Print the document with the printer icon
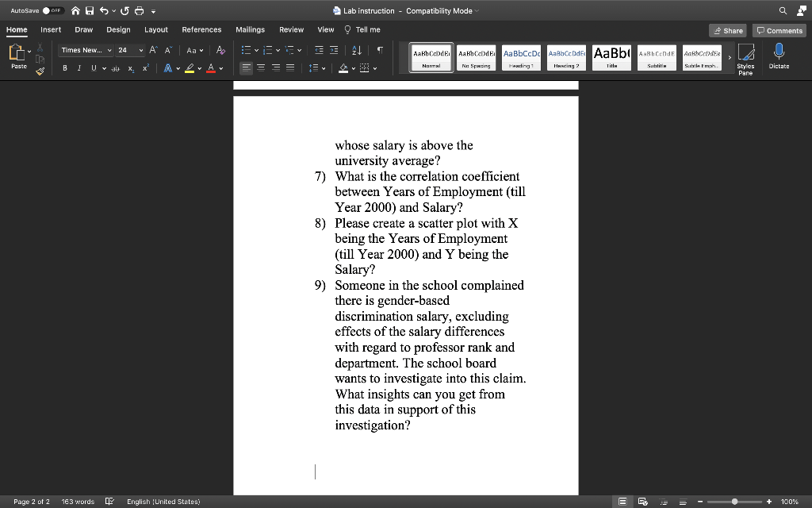Screen dimensions: 812x508 140,10
